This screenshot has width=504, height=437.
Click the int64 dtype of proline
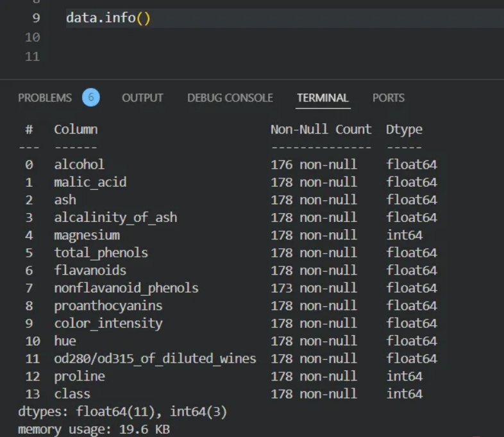pos(404,376)
